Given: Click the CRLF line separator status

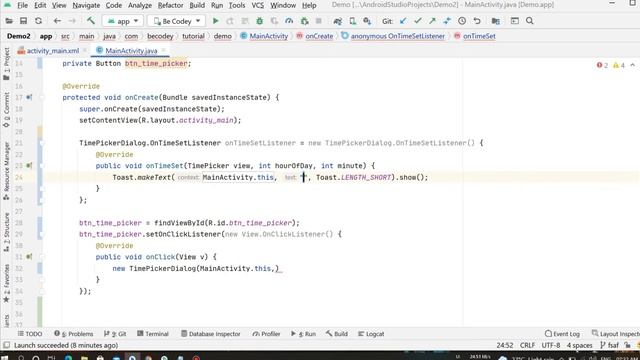Looking at the screenshot, I should coord(527,345).
